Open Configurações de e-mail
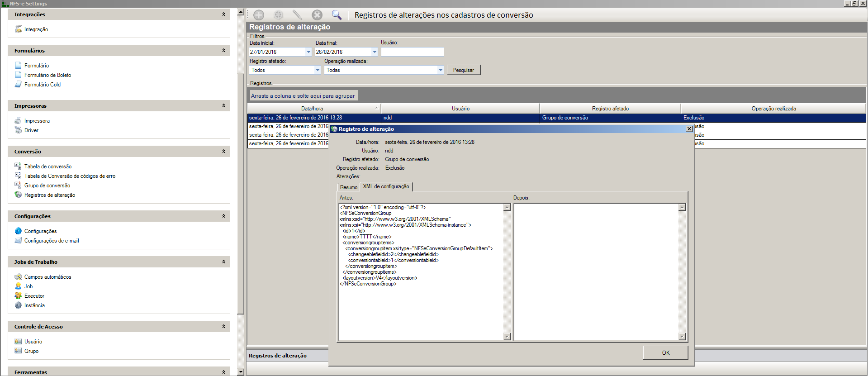Image resolution: width=868 pixels, height=376 pixels. pyautogui.click(x=51, y=241)
